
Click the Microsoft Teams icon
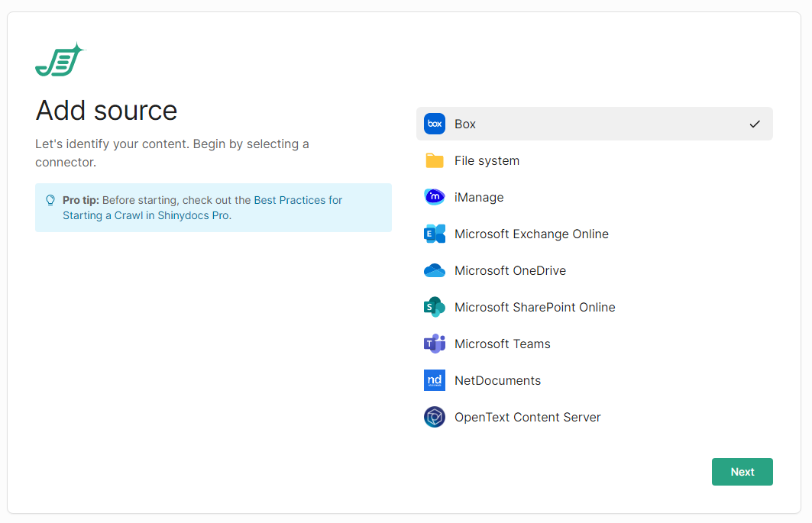click(435, 344)
